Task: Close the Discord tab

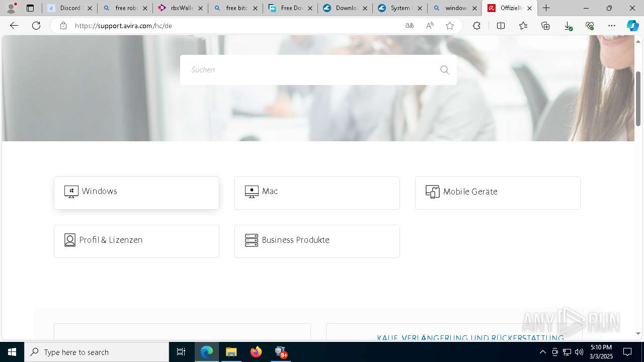Action: [90, 8]
